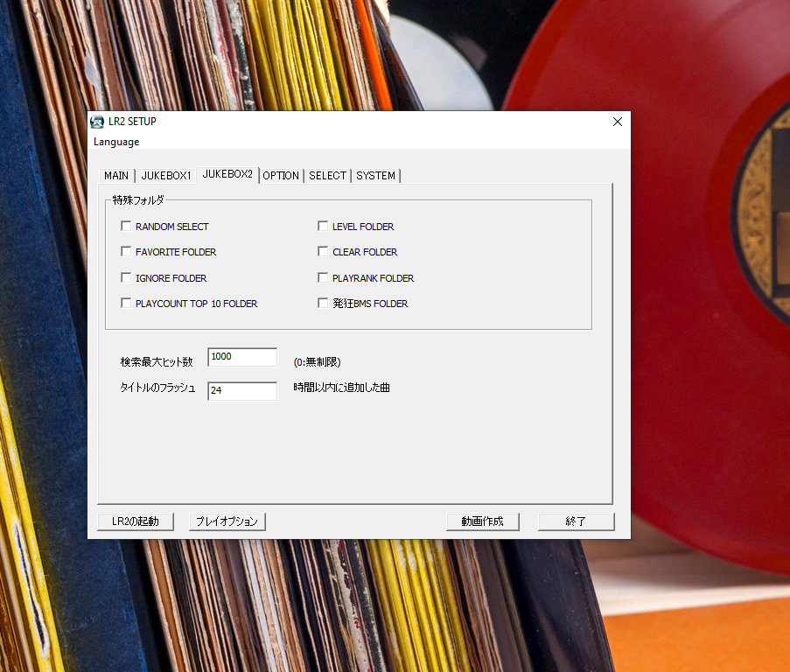The height and width of the screenshot is (672, 790).
Task: Check the IGNORE FOLDER option
Action: pos(127,278)
